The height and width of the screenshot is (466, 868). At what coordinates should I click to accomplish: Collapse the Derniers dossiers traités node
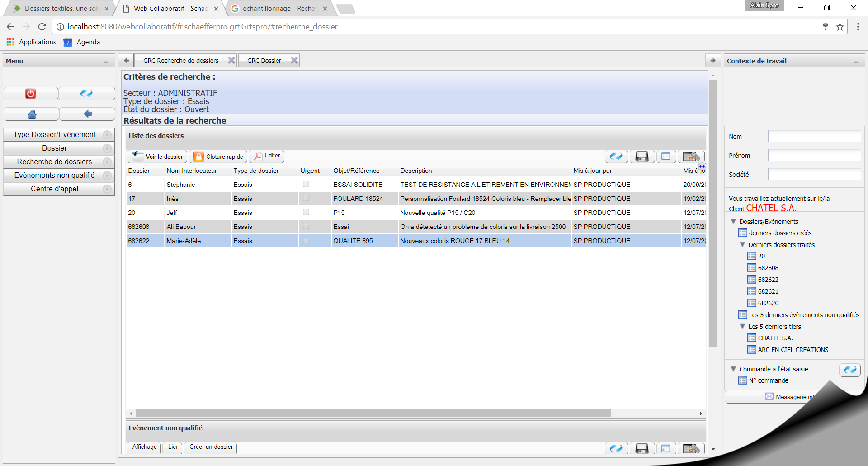pos(742,244)
